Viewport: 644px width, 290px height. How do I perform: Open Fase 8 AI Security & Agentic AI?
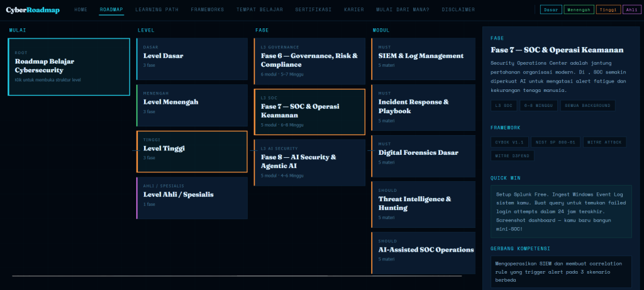[x=309, y=163]
